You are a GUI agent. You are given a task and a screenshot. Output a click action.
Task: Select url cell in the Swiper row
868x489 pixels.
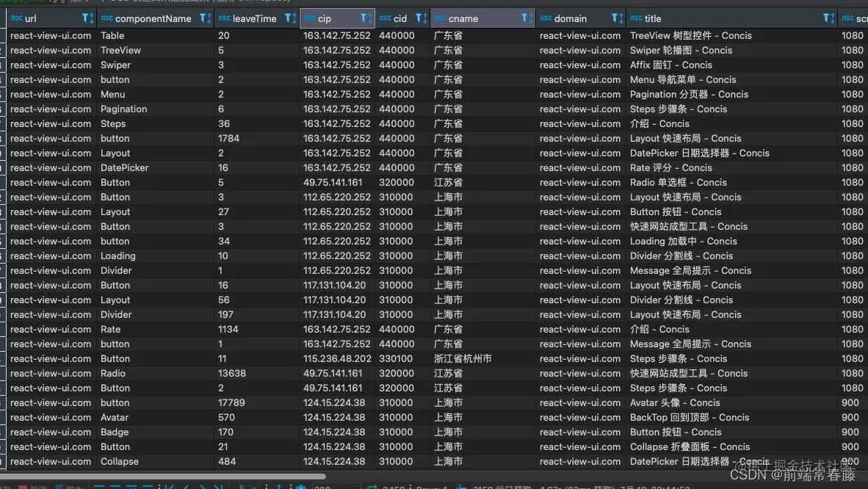coord(51,65)
